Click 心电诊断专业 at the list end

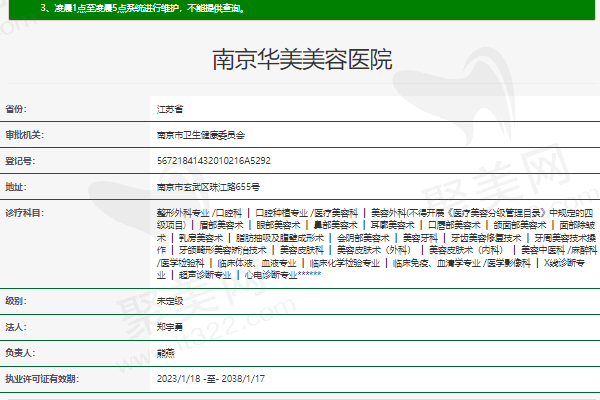pyautogui.click(x=271, y=275)
